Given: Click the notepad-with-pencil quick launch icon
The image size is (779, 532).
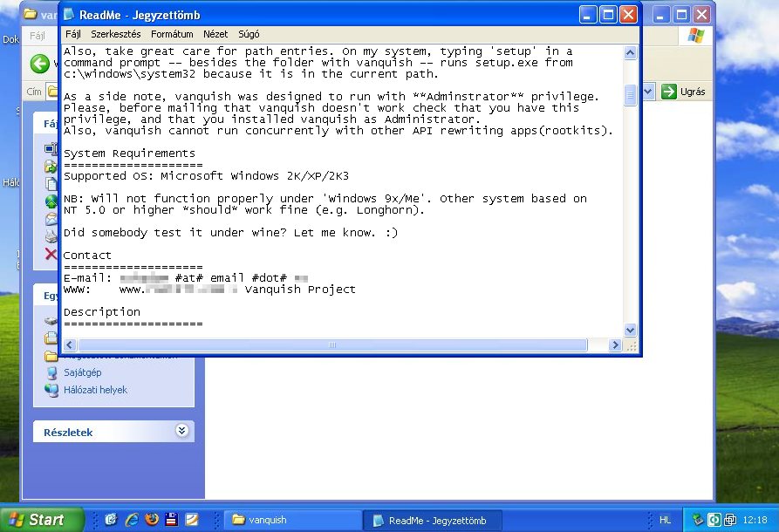Looking at the screenshot, I should (x=192, y=520).
